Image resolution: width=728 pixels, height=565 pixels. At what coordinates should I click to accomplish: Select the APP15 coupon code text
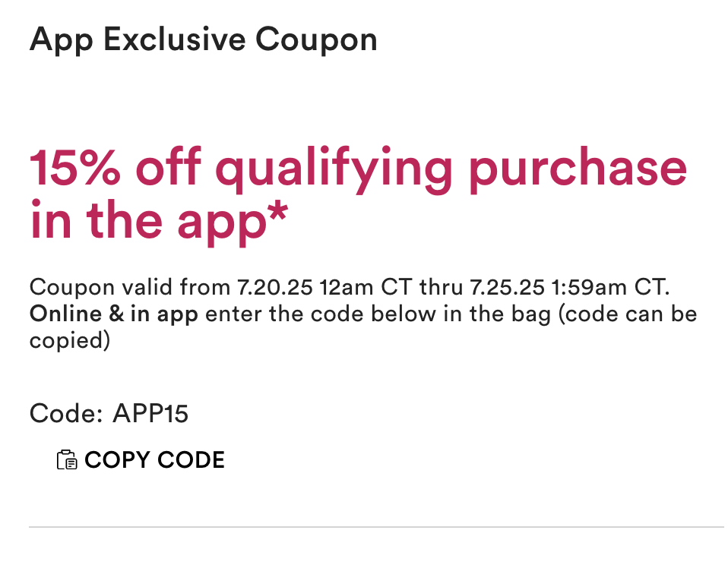[x=150, y=414]
